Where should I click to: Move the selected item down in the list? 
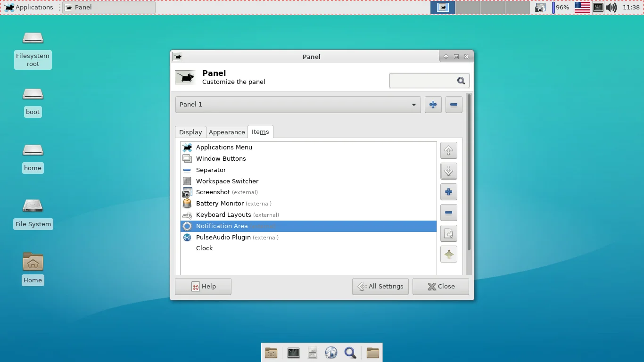point(448,171)
